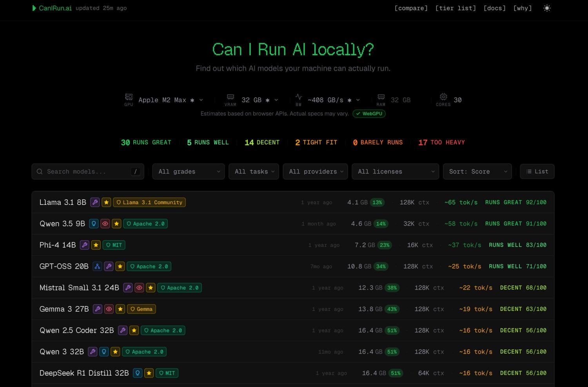Viewport: 588px width, 387px height.
Task: Open the All grades dropdown
Action: [x=188, y=172]
